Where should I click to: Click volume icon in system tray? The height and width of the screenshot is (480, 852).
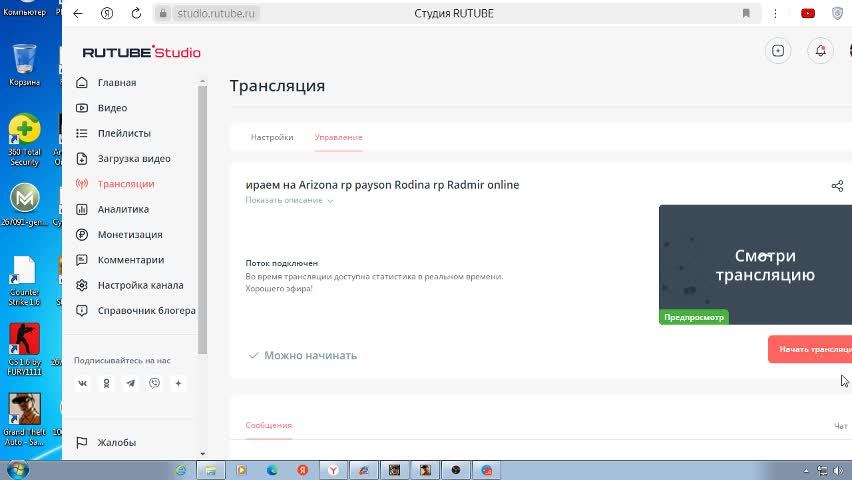[x=838, y=471]
